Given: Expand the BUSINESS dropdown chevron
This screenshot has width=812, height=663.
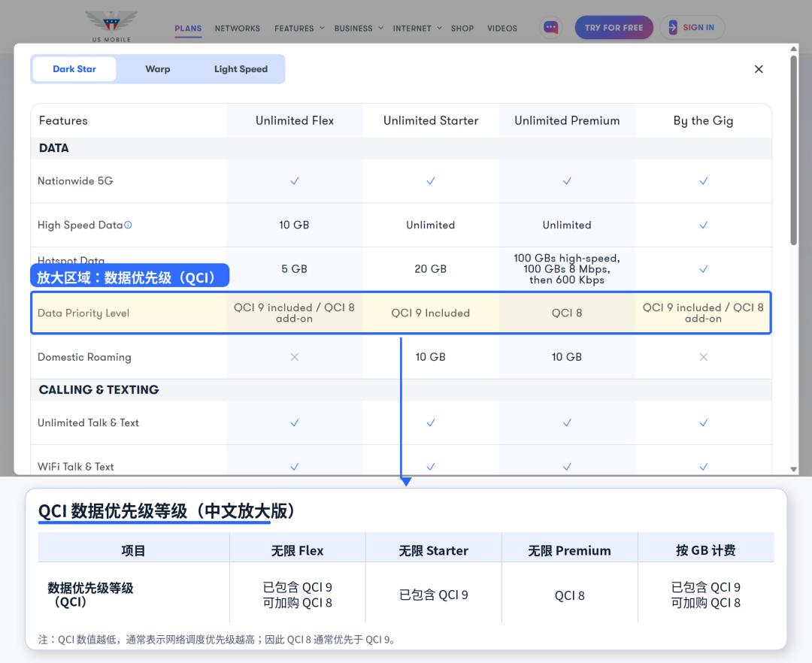Looking at the screenshot, I should 380,28.
